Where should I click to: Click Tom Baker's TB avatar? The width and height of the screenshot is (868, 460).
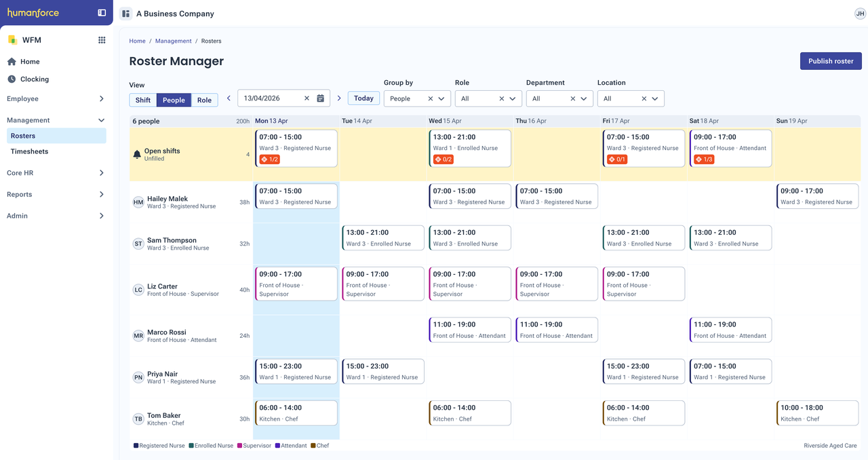(x=138, y=419)
